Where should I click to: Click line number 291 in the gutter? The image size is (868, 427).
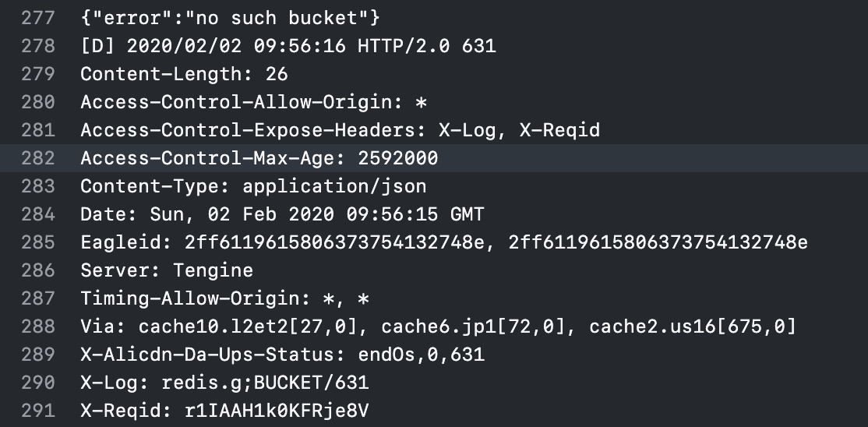click(x=37, y=411)
